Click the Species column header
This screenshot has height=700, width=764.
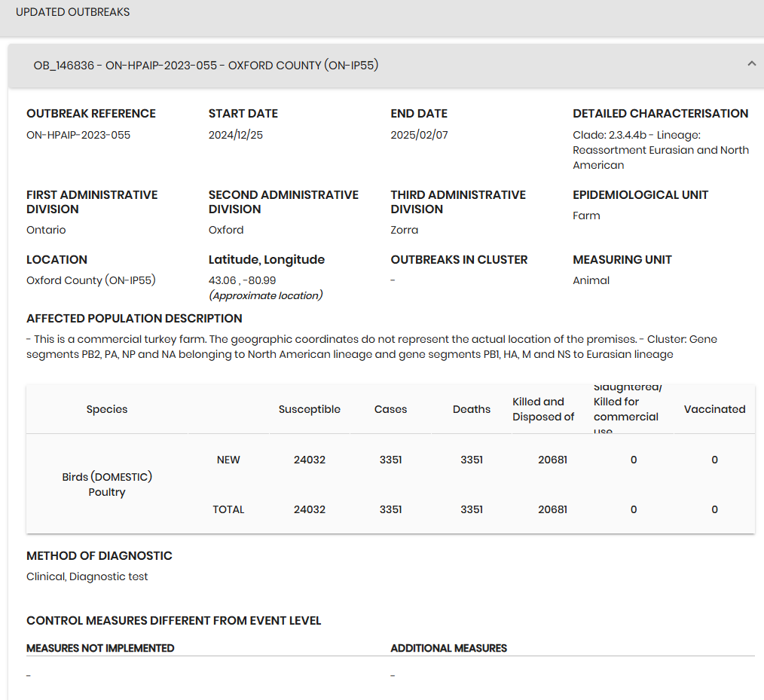107,409
